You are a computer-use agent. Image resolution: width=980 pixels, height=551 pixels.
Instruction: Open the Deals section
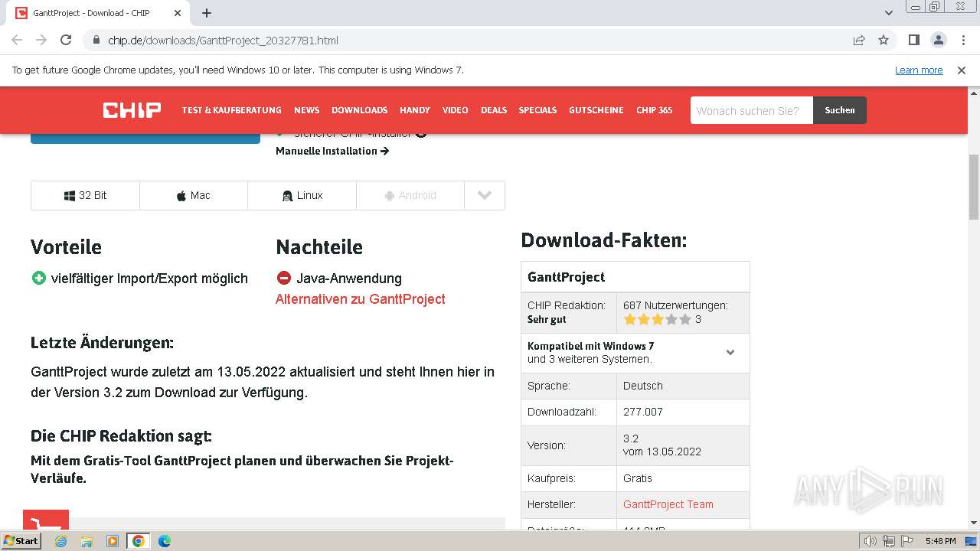[494, 110]
